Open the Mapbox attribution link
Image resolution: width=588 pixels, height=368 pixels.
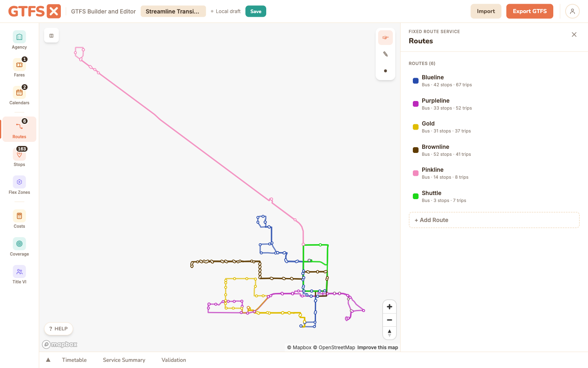click(299, 348)
